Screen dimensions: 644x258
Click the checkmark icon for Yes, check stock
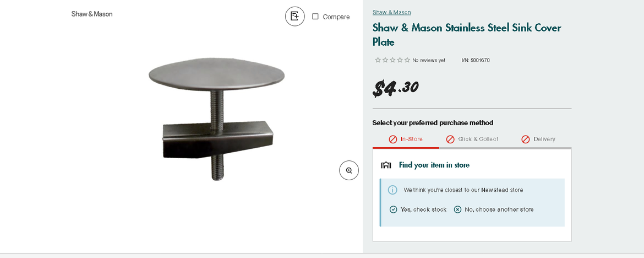[x=394, y=209]
